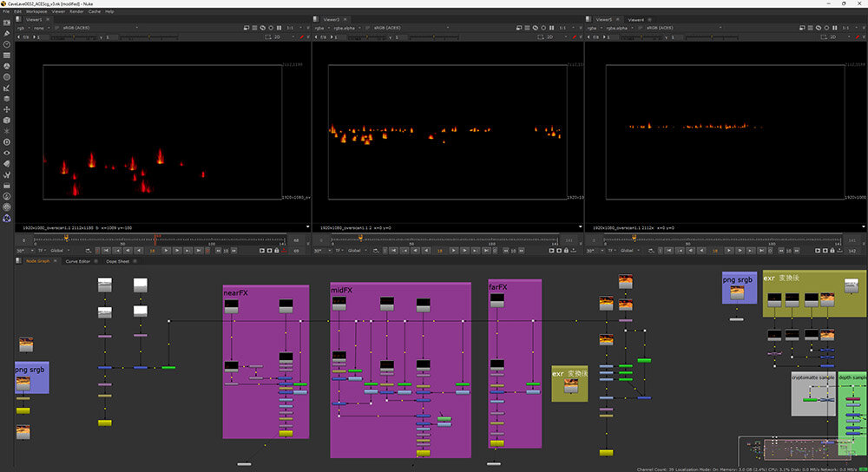Click Viewer1 clipping warning icon
Image resolution: width=868 pixels, height=472 pixels.
[247, 28]
